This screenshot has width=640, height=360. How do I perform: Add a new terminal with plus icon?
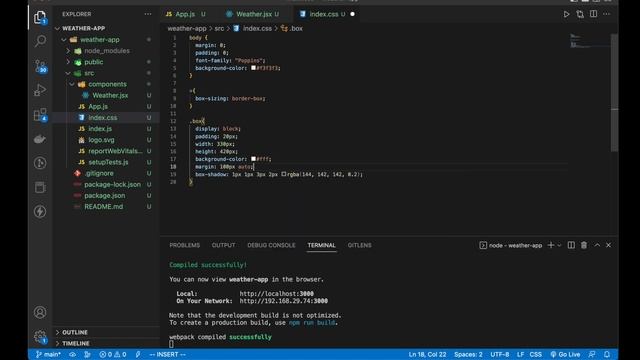(551, 245)
